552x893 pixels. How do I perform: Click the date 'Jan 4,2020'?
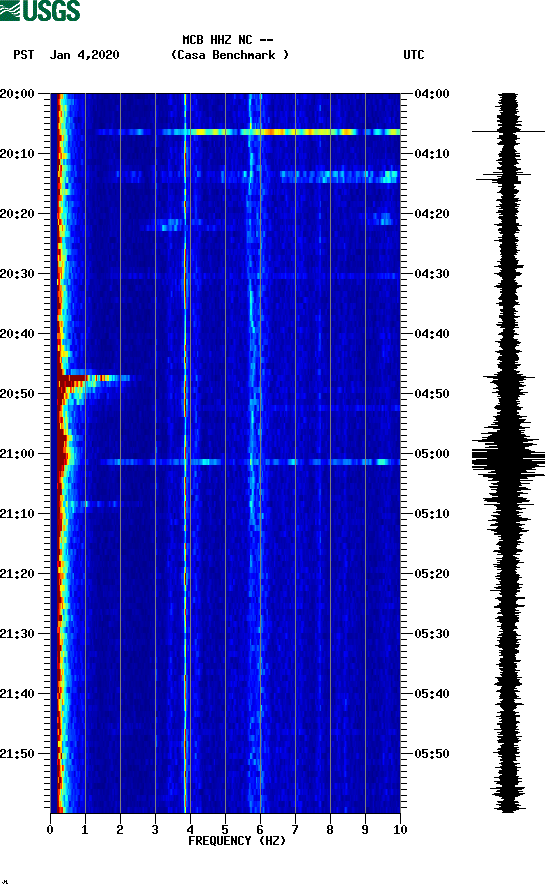(84, 55)
